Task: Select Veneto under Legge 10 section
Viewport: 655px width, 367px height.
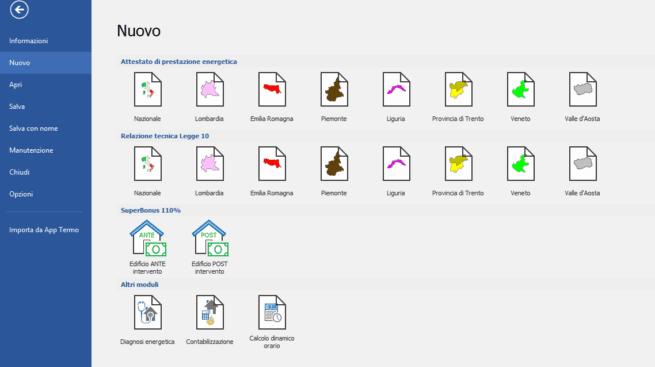Action: click(x=520, y=171)
